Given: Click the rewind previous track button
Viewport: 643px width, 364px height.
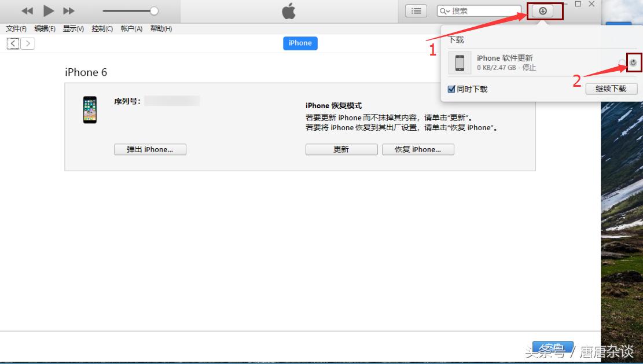Looking at the screenshot, I should click(x=27, y=11).
